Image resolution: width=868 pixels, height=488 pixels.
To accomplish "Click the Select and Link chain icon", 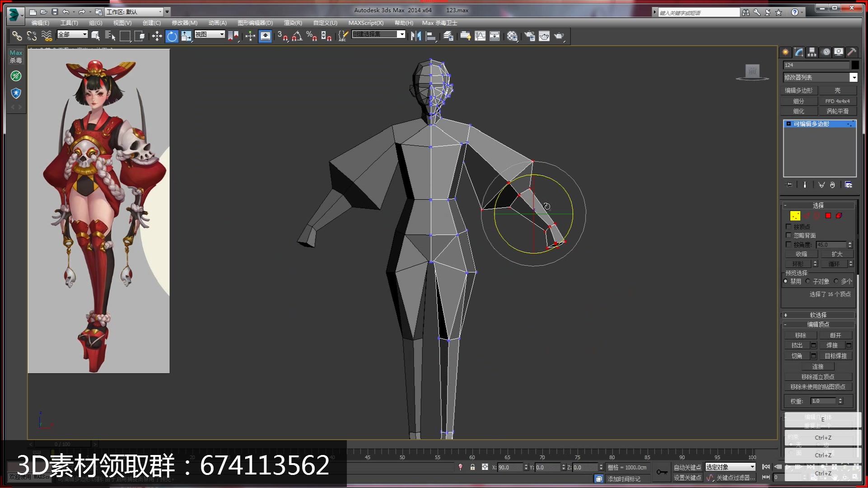I will click(x=17, y=36).
